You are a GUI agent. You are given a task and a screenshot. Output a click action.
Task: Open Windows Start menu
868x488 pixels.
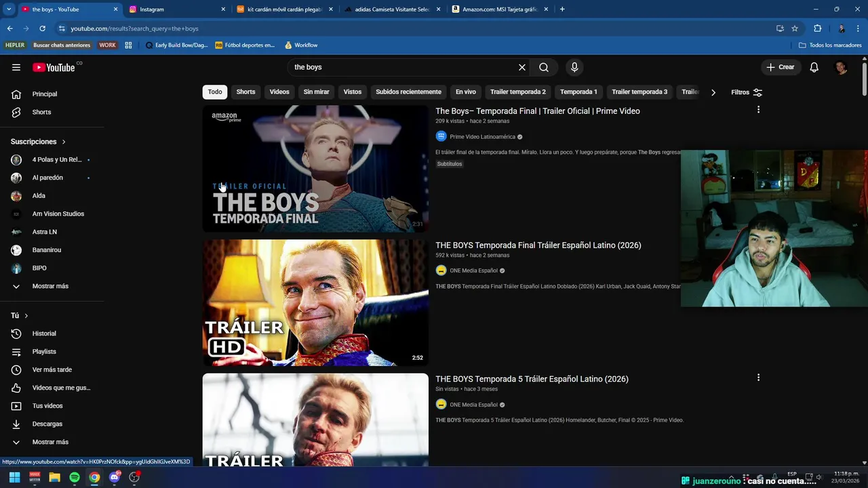pos(14,477)
